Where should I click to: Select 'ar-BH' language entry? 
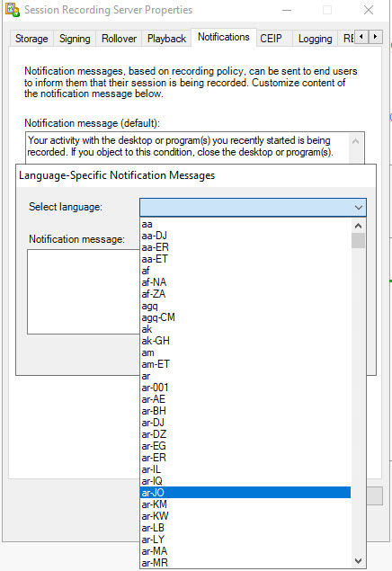tap(245, 411)
